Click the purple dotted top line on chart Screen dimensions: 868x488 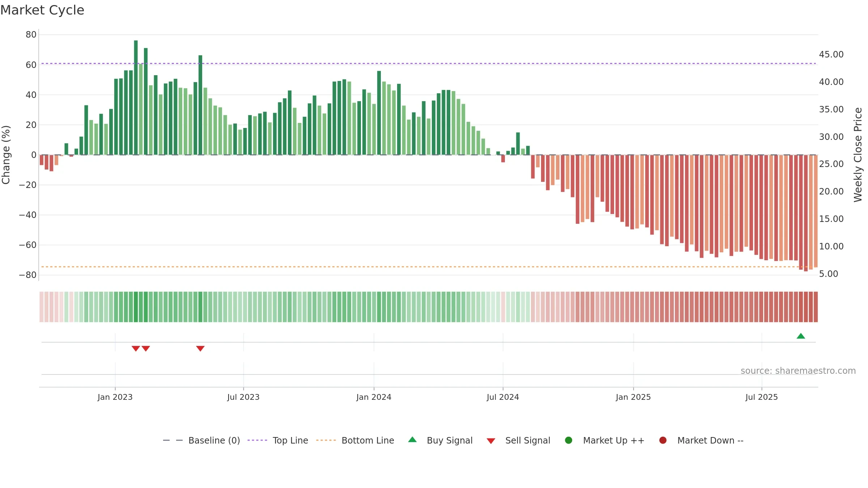[x=429, y=64]
